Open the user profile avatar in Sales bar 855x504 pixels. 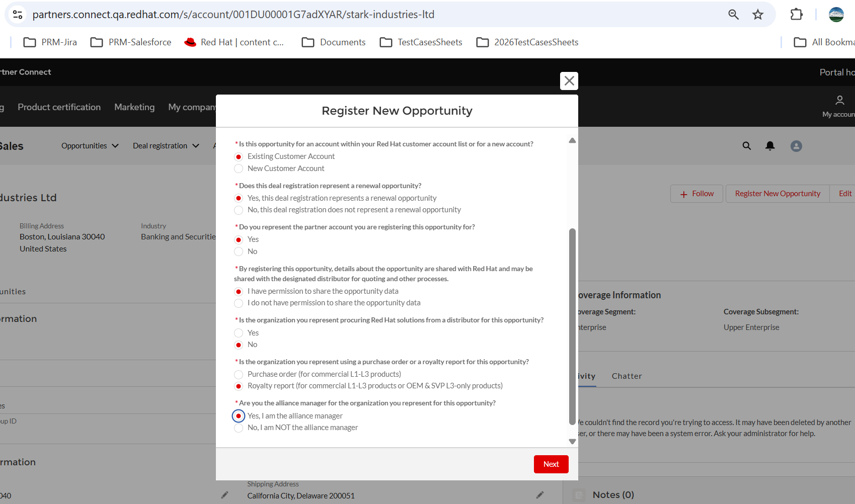coord(796,146)
